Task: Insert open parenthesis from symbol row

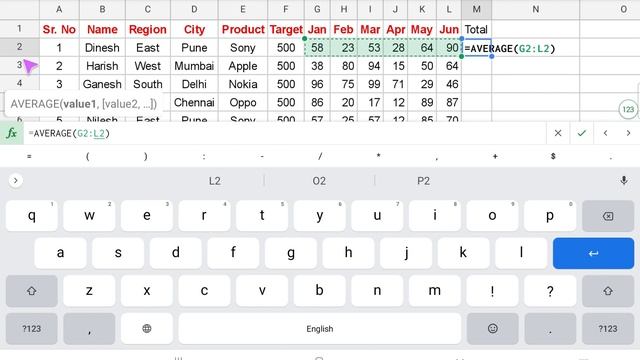Action: tap(87, 156)
